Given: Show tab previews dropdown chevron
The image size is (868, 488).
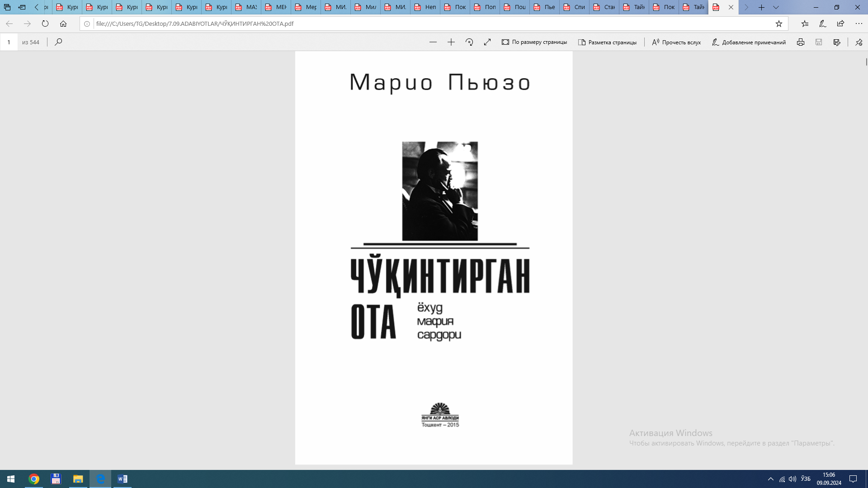Looking at the screenshot, I should pos(776,7).
